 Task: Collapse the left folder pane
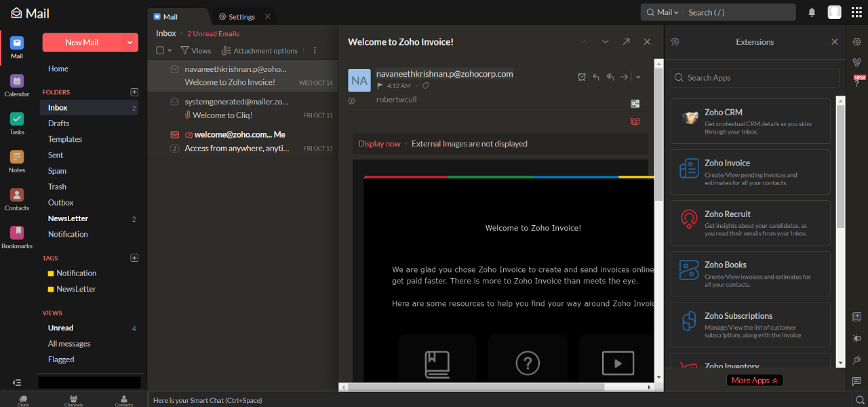tap(17, 383)
